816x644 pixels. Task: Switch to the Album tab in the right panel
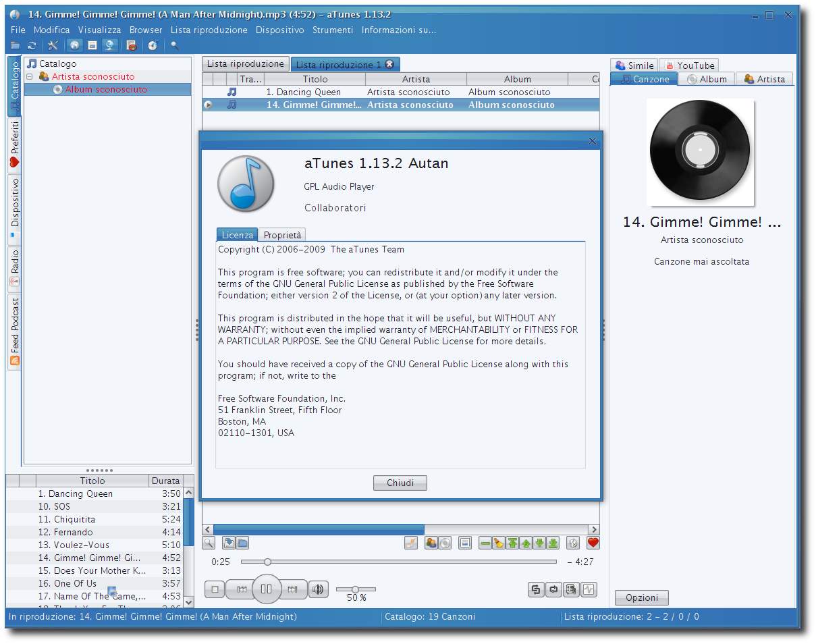[707, 79]
